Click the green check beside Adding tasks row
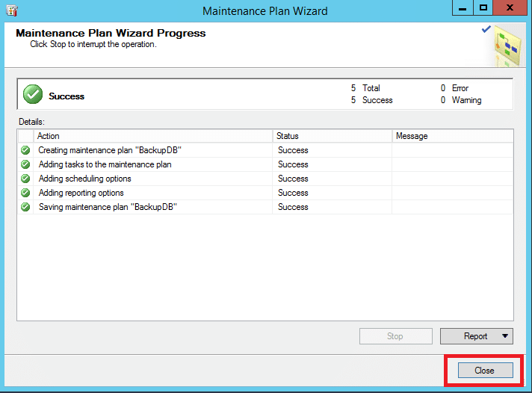This screenshot has width=532, height=393. point(25,164)
